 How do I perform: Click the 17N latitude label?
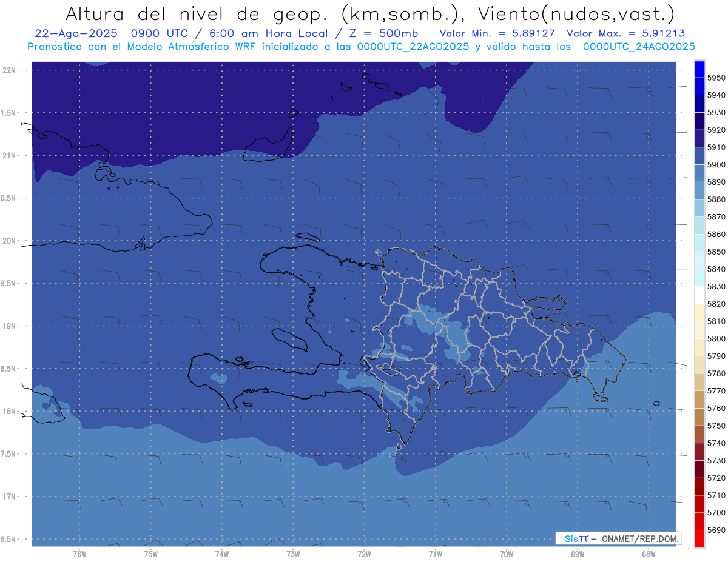tap(10, 497)
